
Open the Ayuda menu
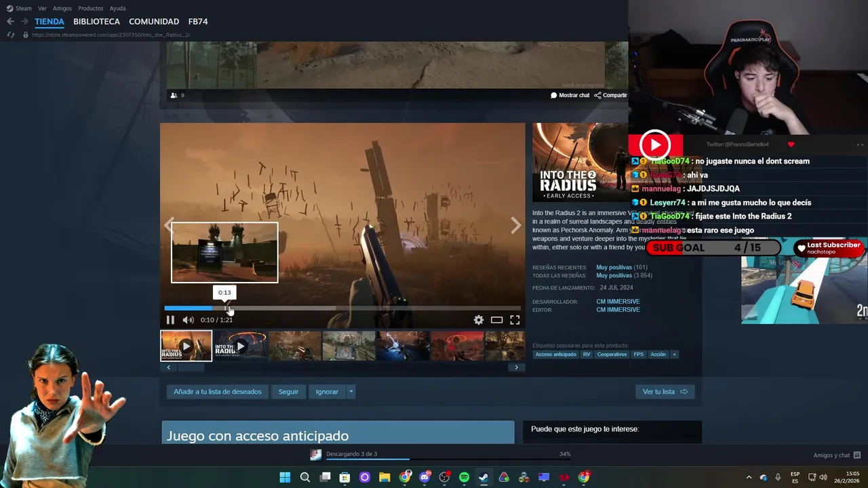click(x=117, y=8)
